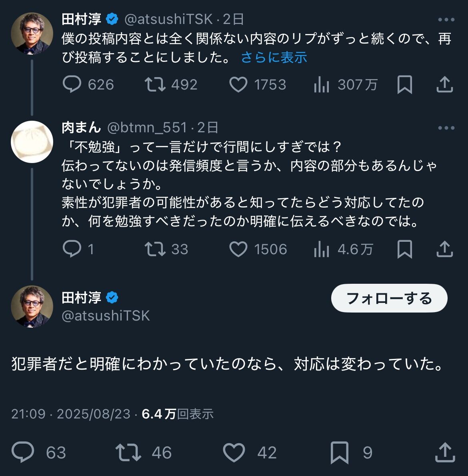
Task: Like the 肉まん reply with 1506 likes
Action: (238, 249)
